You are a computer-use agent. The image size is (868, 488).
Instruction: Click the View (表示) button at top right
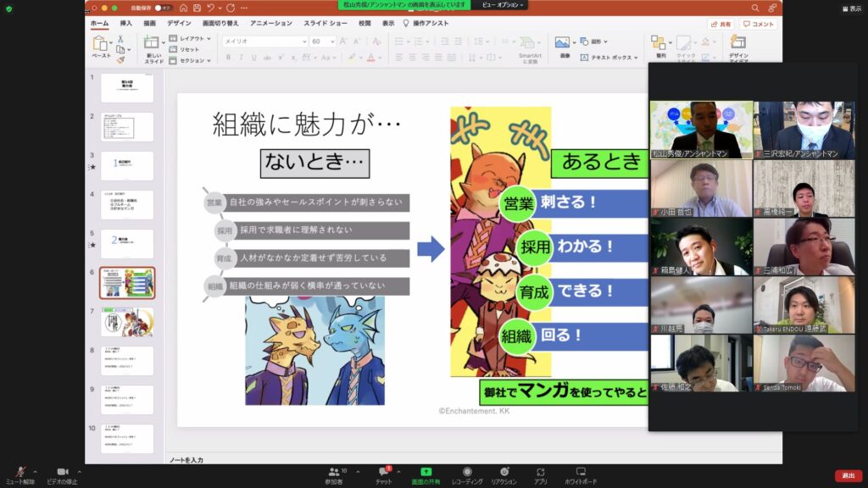click(852, 8)
